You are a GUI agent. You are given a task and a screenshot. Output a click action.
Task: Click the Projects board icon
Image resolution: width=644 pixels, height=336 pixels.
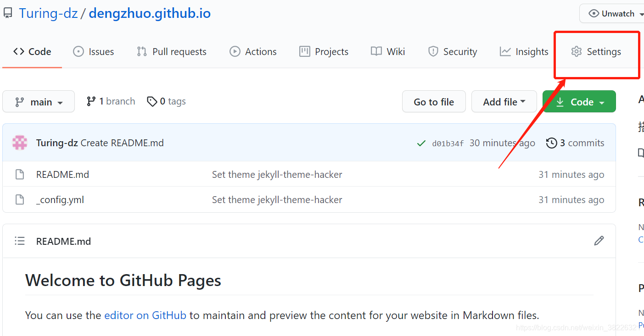point(304,52)
